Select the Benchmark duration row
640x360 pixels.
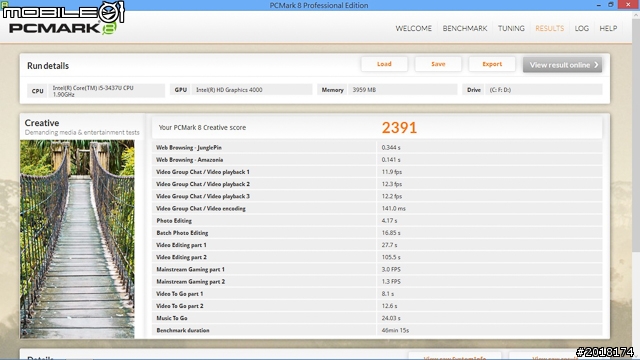pyautogui.click(x=377, y=330)
